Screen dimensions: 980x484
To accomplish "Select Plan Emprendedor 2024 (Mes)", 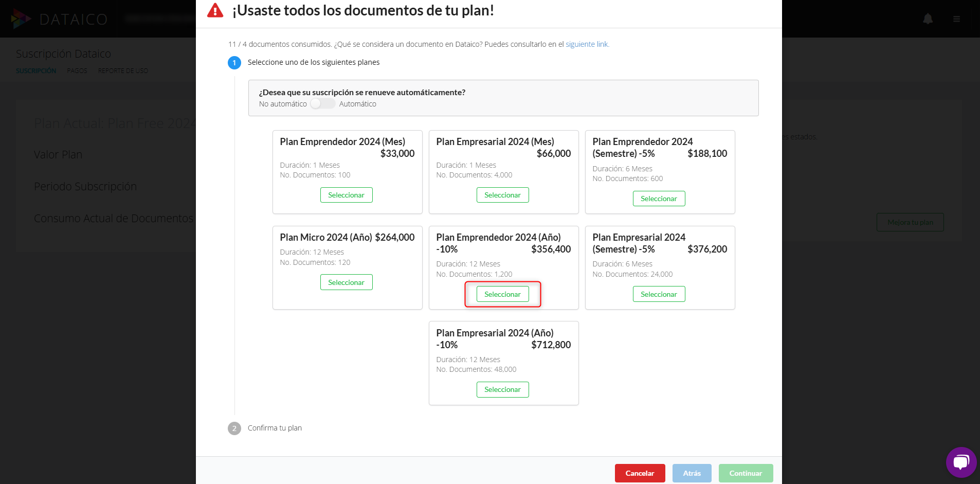I will point(346,195).
